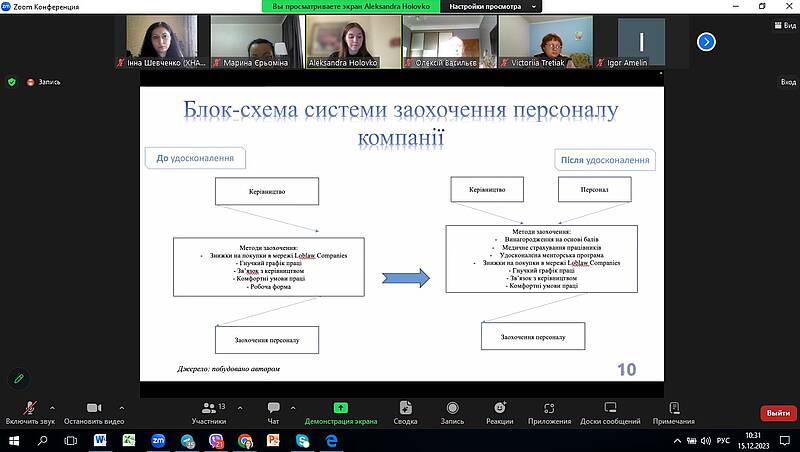Open Google Chrome from the taskbar
The height and width of the screenshot is (452, 800).
245,440
